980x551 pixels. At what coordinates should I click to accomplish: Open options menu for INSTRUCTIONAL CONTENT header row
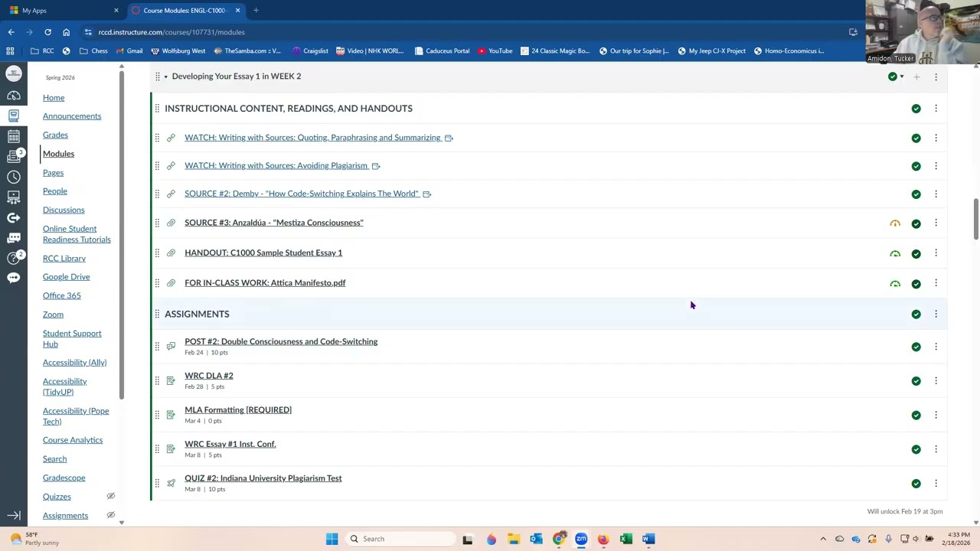[936, 109]
